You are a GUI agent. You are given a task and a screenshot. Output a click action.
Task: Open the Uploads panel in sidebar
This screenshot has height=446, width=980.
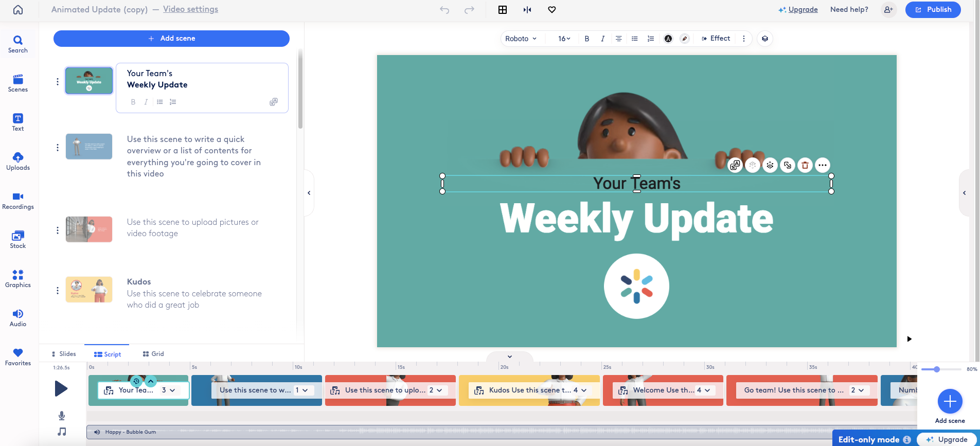[18, 162]
